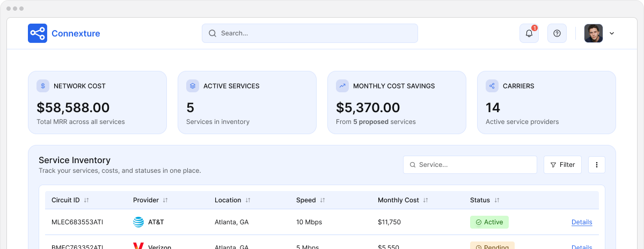The image size is (644, 249).
Task: Click the layers icon on Active Services card
Action: (193, 86)
